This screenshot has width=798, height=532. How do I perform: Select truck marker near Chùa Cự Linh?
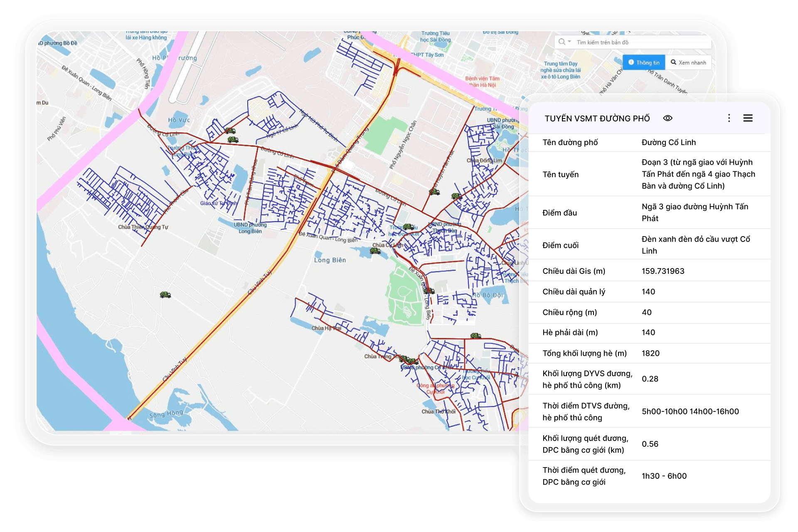click(x=375, y=251)
